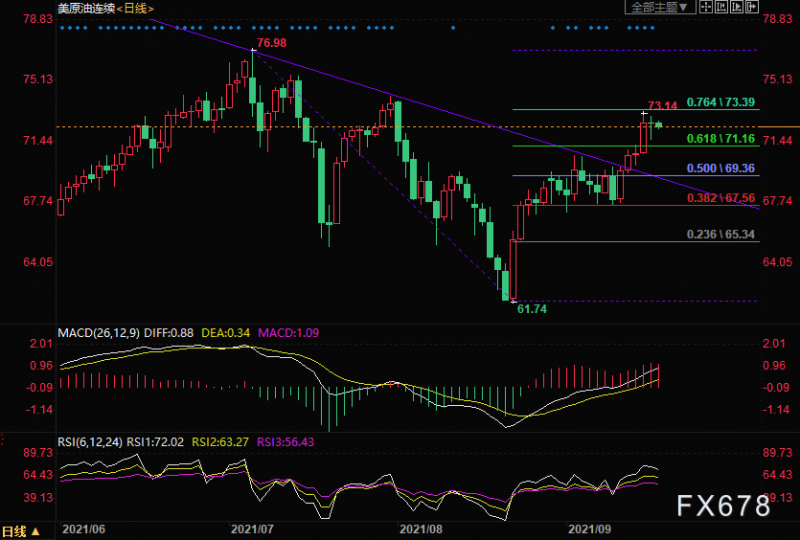Click the 0.236 \ 65.34 Fibonacci label
Screen dimensions: 800x540
click(x=720, y=234)
